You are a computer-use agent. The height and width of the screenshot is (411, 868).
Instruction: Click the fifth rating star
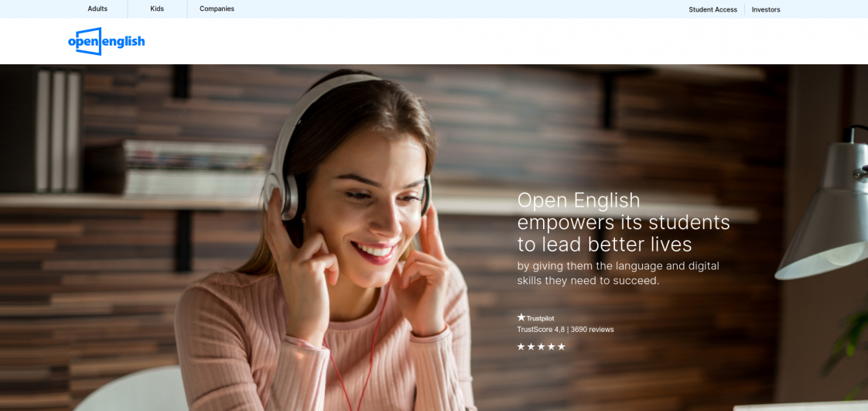click(x=562, y=347)
